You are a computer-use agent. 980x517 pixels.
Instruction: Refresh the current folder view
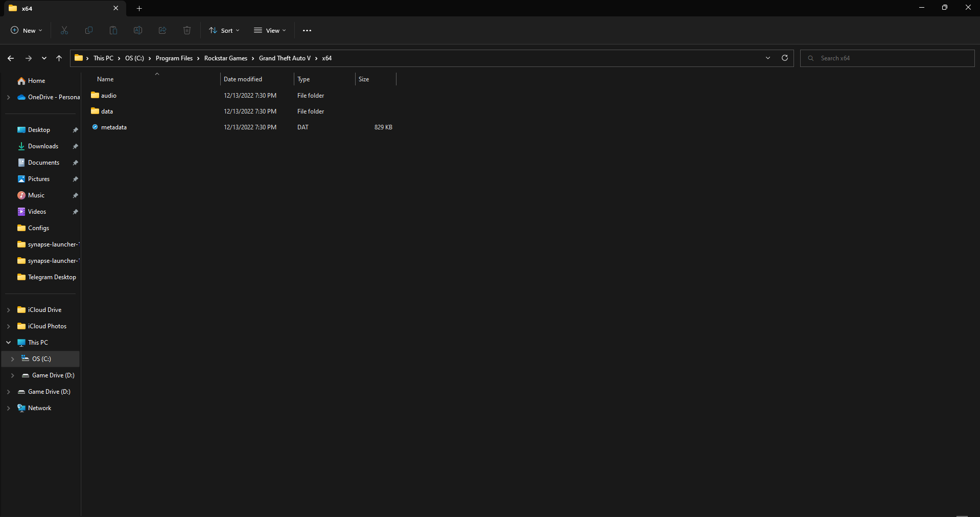coord(785,58)
